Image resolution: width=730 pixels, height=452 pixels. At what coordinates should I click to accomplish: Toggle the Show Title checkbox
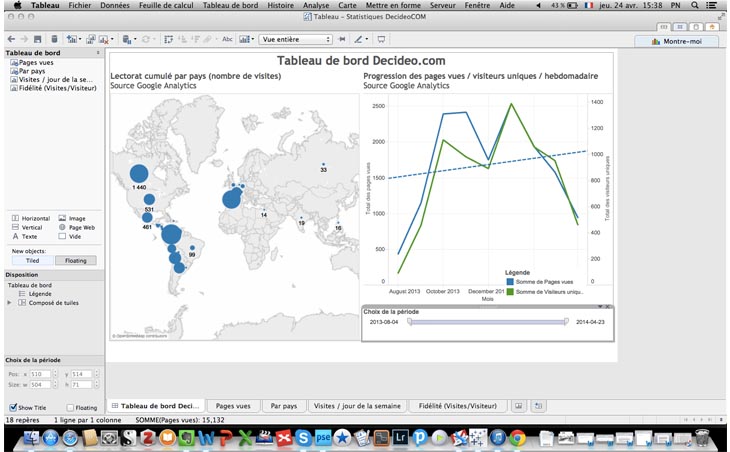[x=13, y=407]
